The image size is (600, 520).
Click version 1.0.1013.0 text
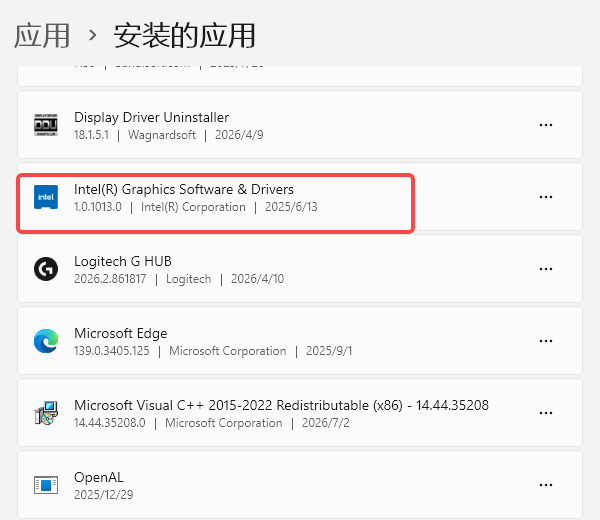(x=98, y=207)
